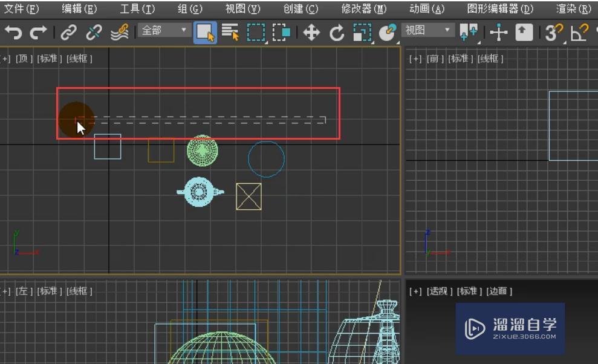Open the Select by Name list
Viewport: 598px width, 364px height.
click(230, 33)
